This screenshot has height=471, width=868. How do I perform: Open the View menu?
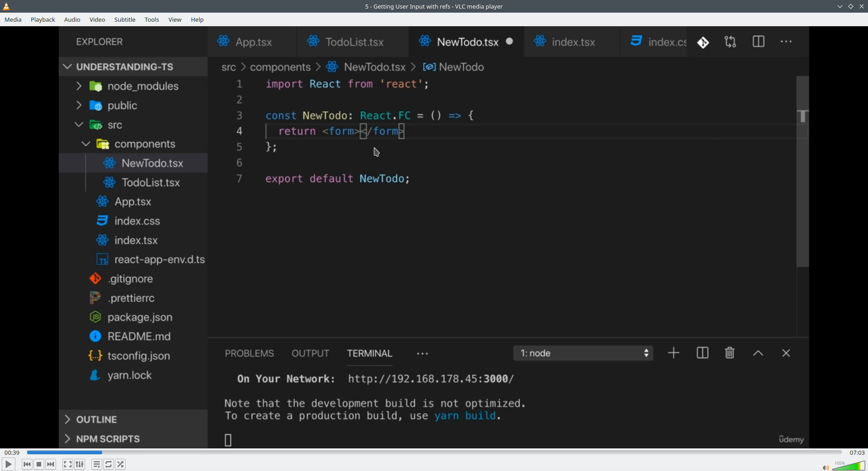pos(175,19)
